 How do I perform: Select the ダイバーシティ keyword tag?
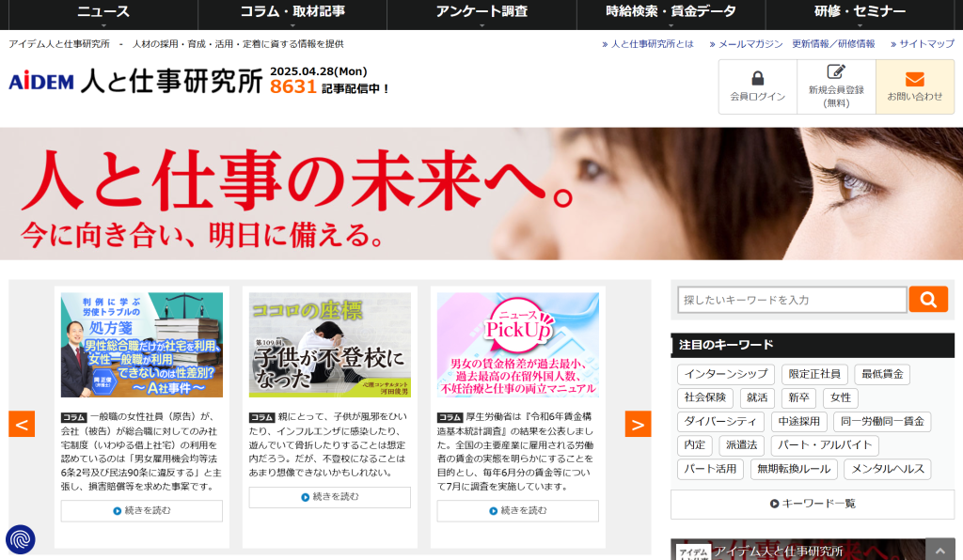pos(720,422)
